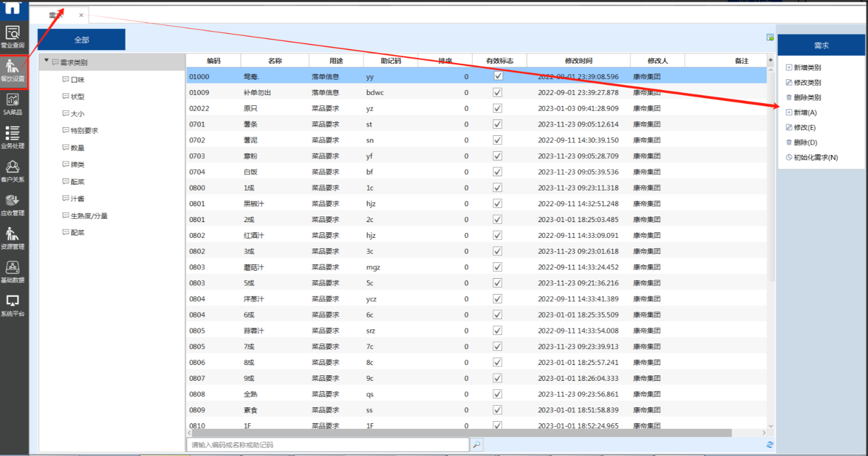Select 生熟度/分量 category in the tree
Viewport: 868px width, 456px height.
89,216
